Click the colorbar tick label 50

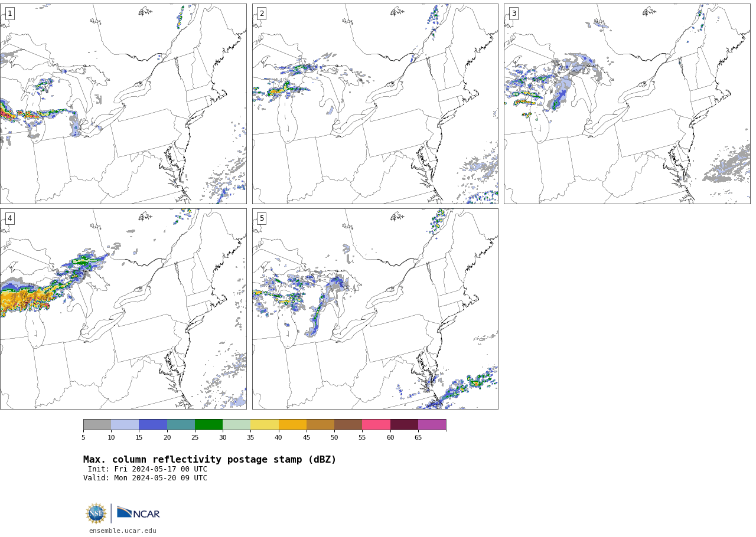334,438
